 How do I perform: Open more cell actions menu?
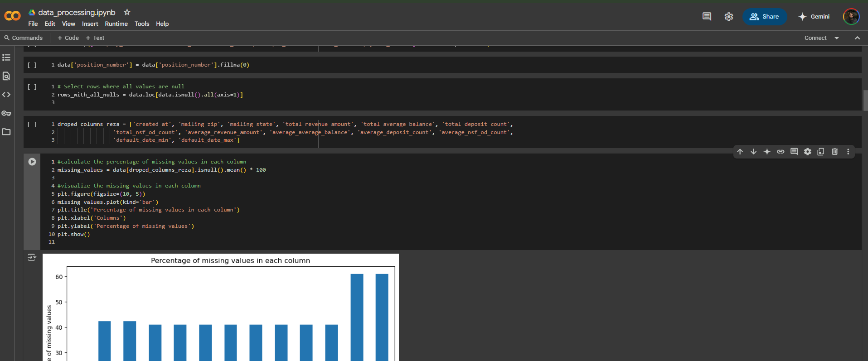848,152
